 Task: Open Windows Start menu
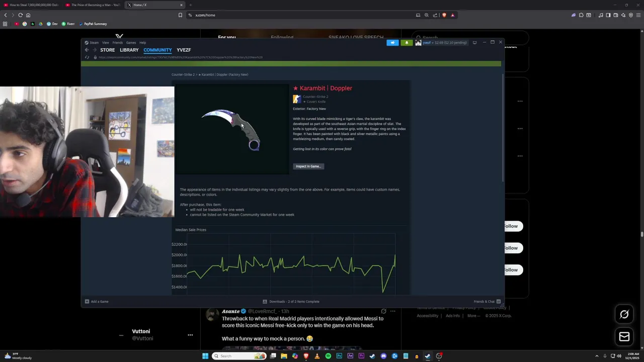[x=205, y=356]
